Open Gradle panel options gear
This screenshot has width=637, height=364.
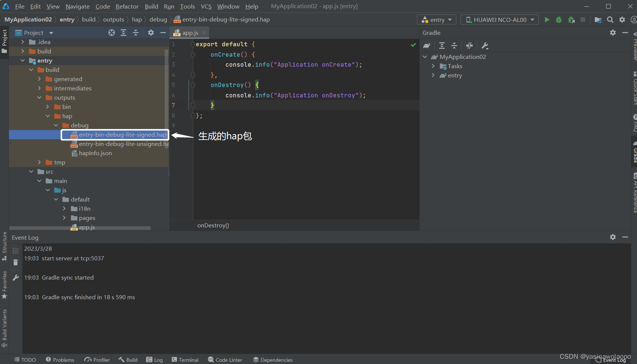(x=613, y=33)
